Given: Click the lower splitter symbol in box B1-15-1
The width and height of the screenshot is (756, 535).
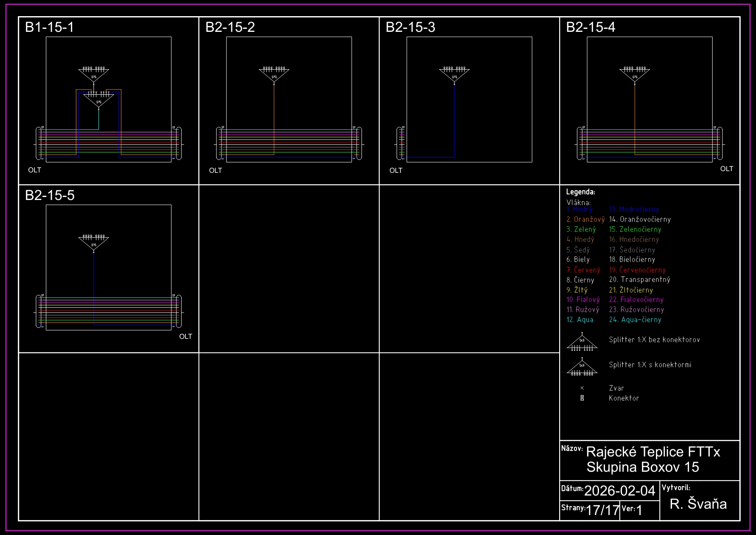Looking at the screenshot, I should coord(98,99).
